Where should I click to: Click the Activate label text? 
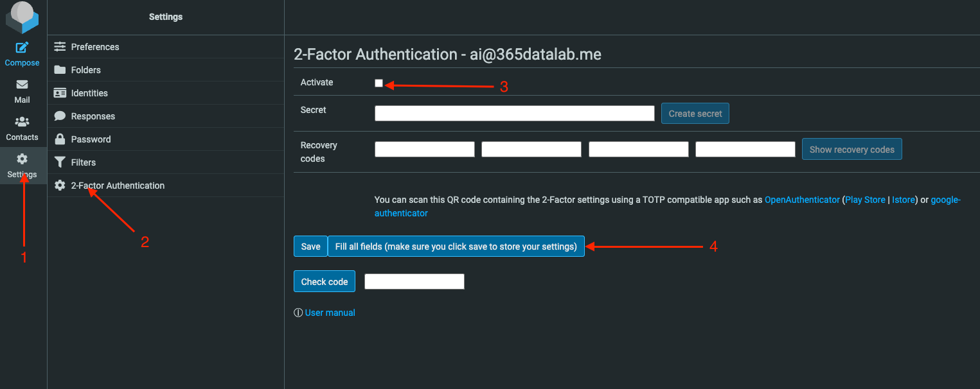[317, 82]
